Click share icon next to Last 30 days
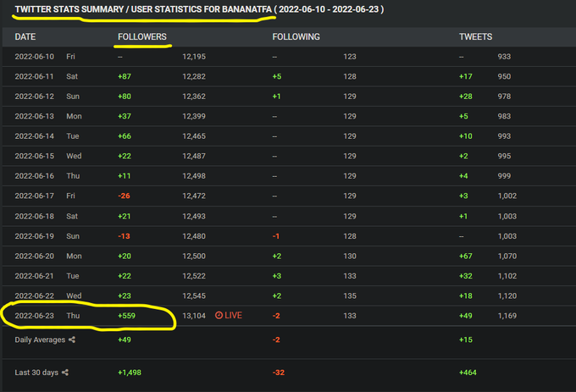 (65, 373)
